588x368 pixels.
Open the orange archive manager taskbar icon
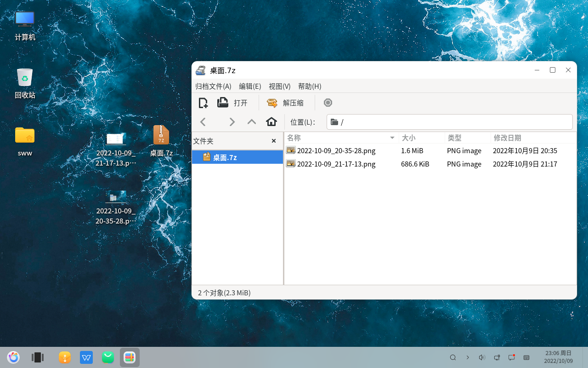(x=65, y=357)
